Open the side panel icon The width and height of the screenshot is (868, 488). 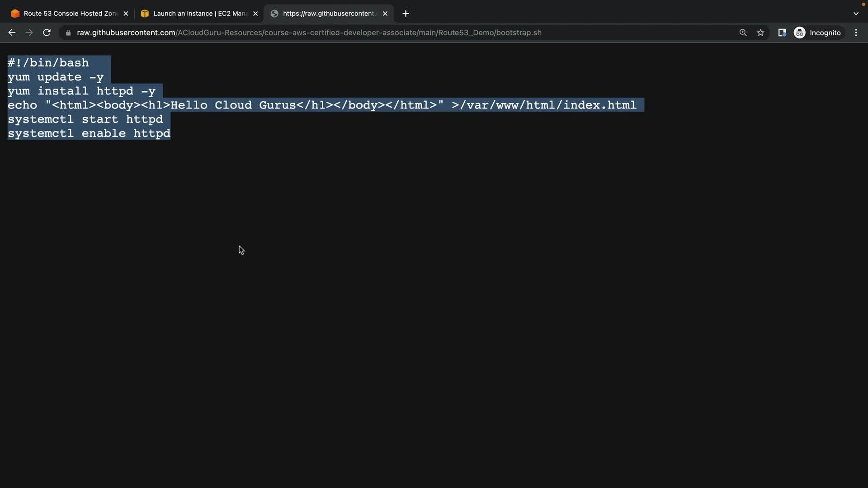pos(782,33)
